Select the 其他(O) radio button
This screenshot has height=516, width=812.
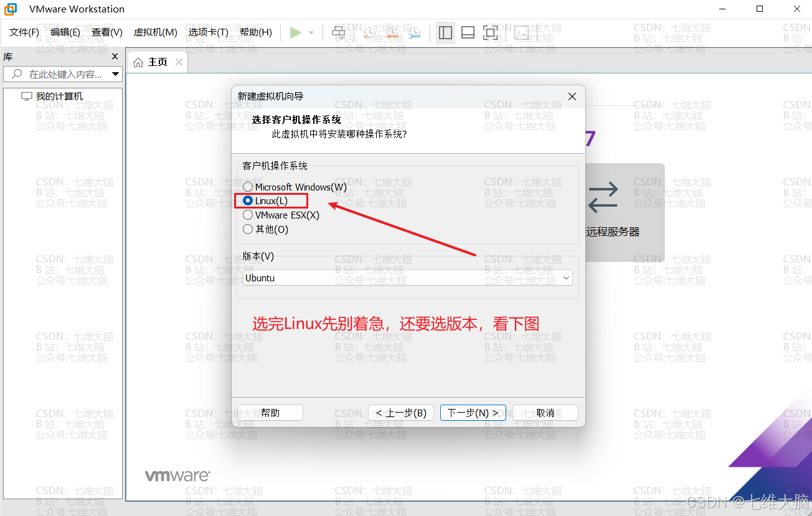coord(248,229)
